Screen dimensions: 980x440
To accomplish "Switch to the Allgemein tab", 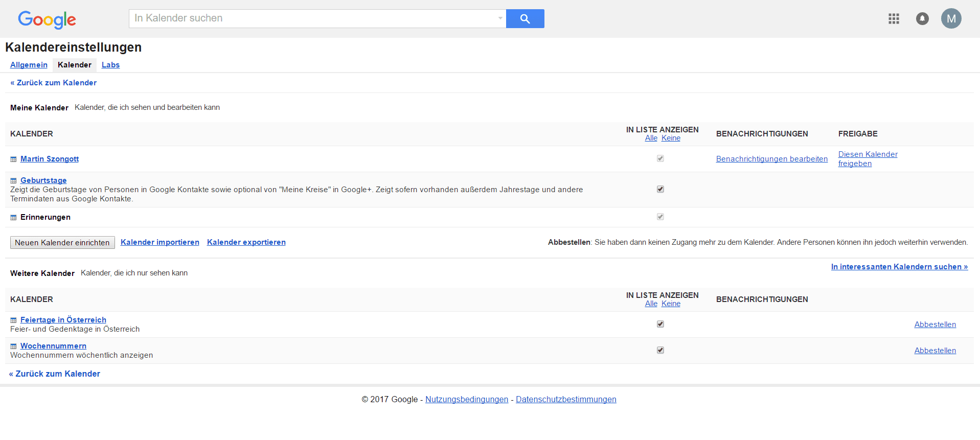I will (29, 65).
